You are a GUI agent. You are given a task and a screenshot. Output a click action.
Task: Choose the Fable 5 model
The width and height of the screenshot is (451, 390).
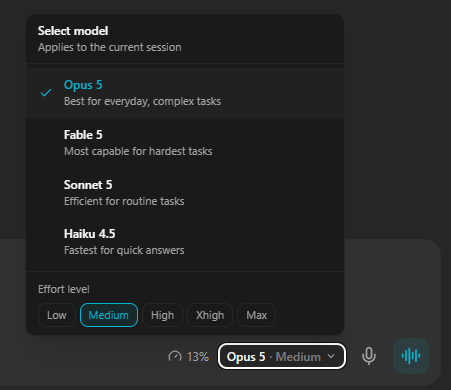pos(185,143)
